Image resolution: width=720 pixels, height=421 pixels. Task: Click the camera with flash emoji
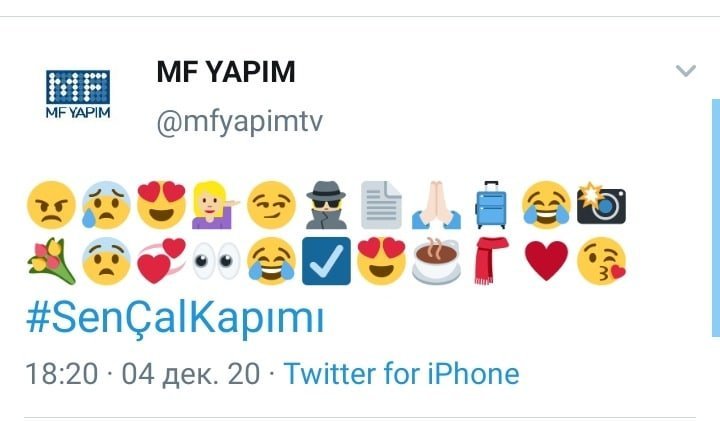pos(601,203)
